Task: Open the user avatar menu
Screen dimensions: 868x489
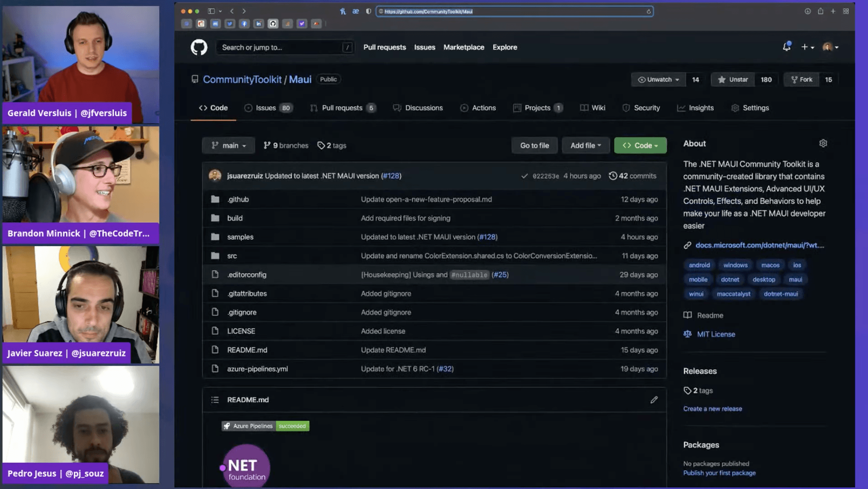Action: click(x=830, y=47)
